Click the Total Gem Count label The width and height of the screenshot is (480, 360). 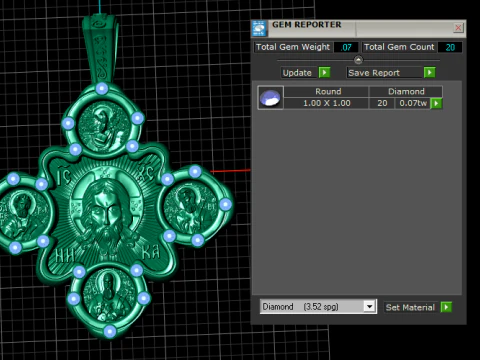coord(399,47)
